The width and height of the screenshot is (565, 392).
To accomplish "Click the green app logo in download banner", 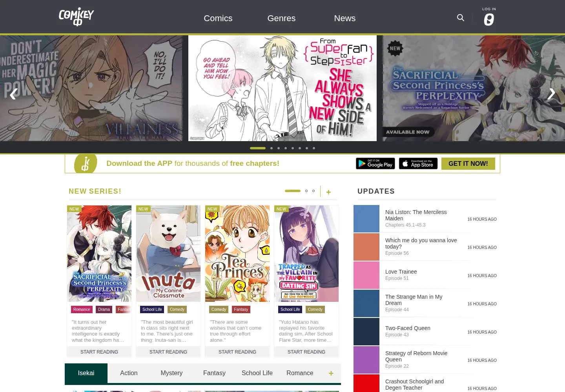I will [x=86, y=163].
